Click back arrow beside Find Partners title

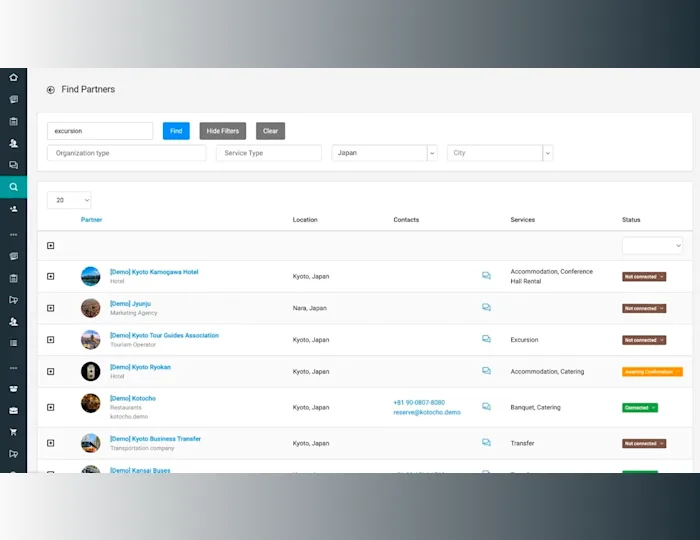point(50,90)
